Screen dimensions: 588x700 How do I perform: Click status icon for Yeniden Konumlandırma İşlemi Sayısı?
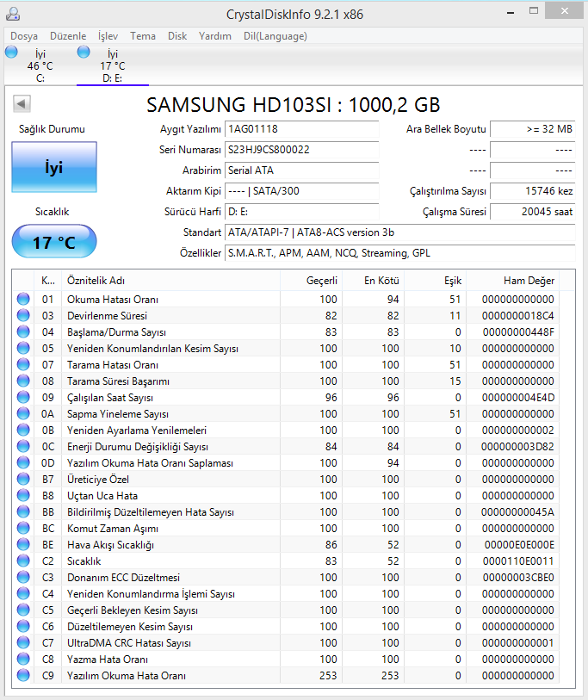click(23, 594)
